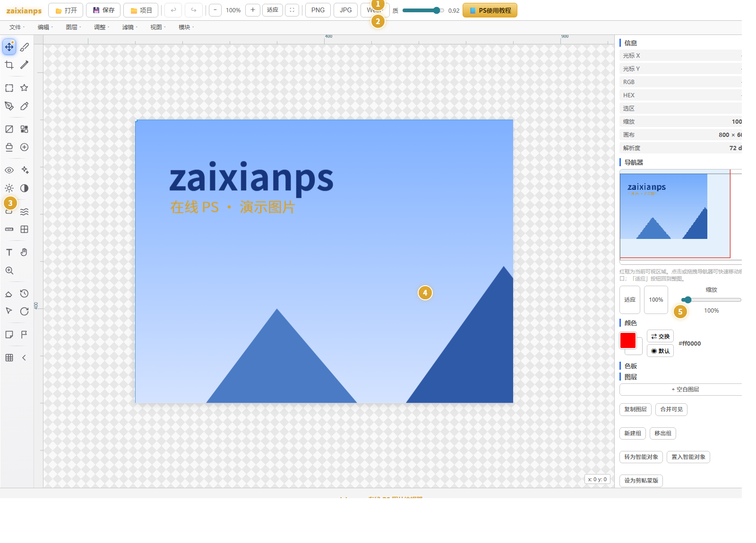This screenshot has width=756, height=543.
Task: Select the arrow path selection tool
Action: (x=9, y=311)
